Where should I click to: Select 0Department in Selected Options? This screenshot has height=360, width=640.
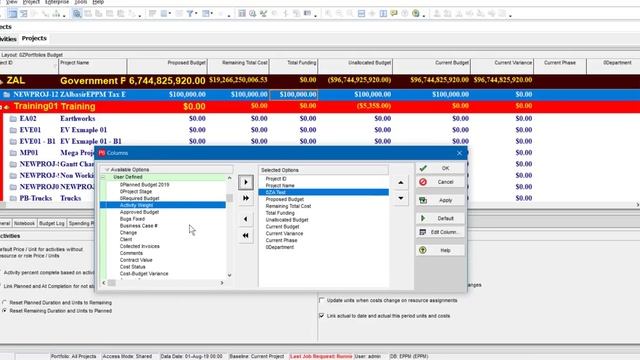click(x=280, y=247)
